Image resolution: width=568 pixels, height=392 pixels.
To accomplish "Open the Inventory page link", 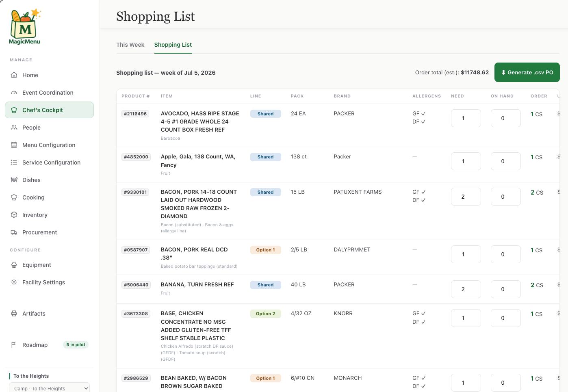I will [x=49, y=215].
